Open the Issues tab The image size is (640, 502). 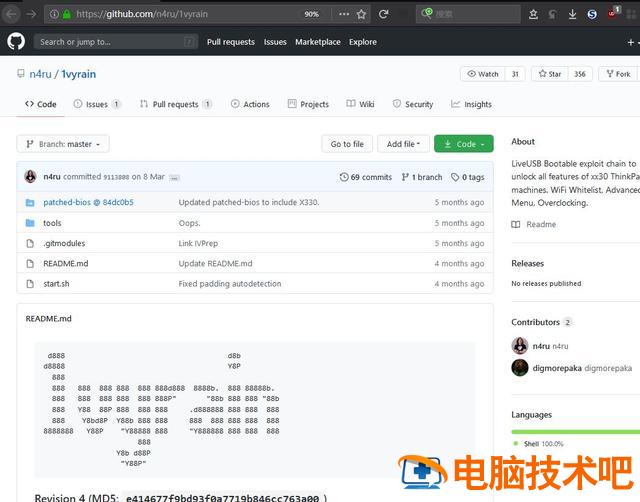click(x=97, y=104)
